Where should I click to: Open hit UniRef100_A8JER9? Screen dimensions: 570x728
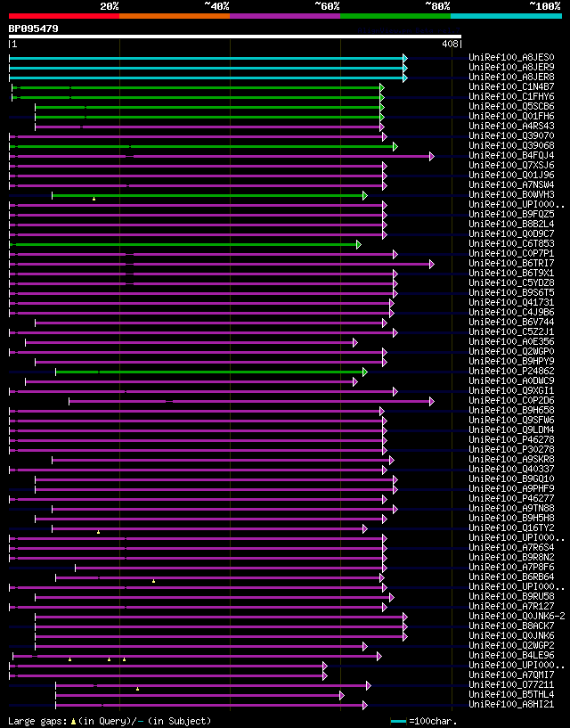click(x=511, y=68)
